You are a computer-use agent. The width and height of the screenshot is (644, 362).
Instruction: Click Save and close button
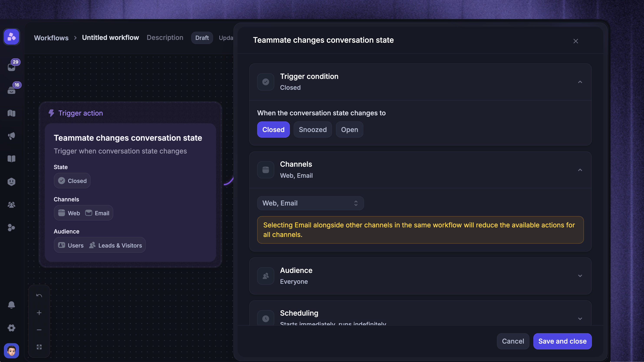[562, 341]
